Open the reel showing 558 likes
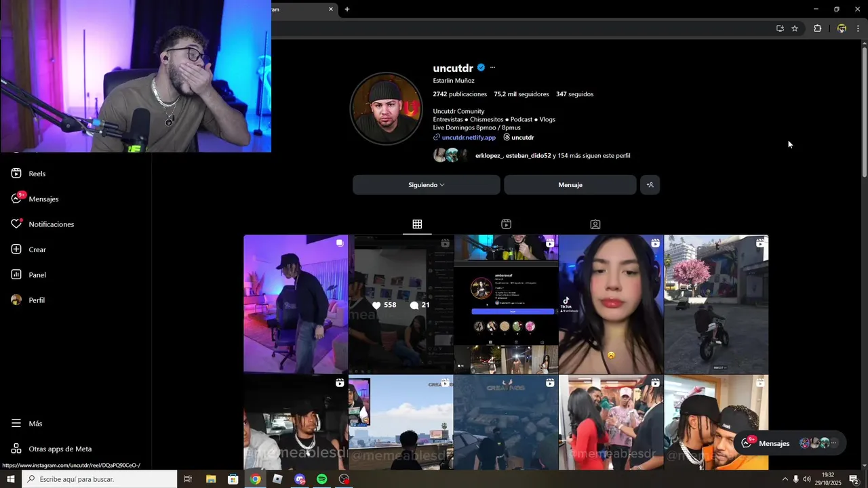 tap(401, 304)
